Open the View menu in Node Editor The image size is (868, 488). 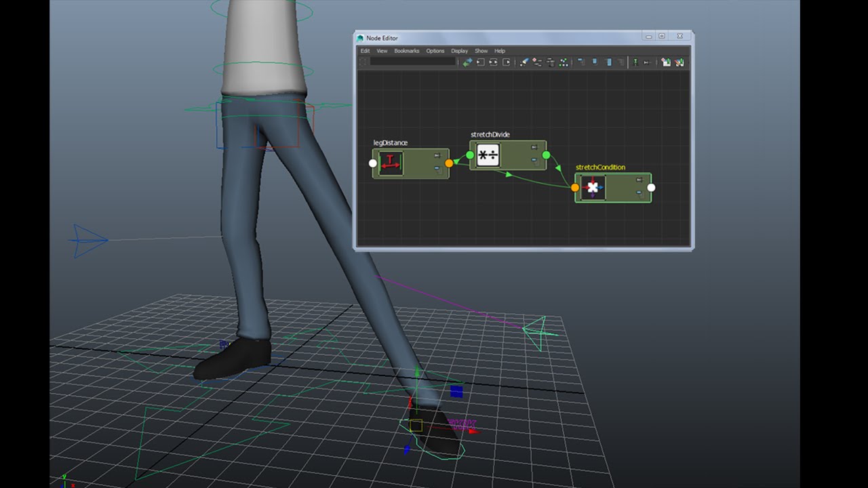[382, 51]
